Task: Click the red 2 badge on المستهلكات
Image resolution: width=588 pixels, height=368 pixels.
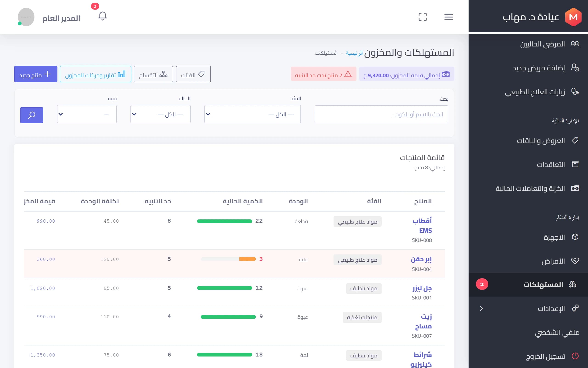Action: click(x=482, y=284)
